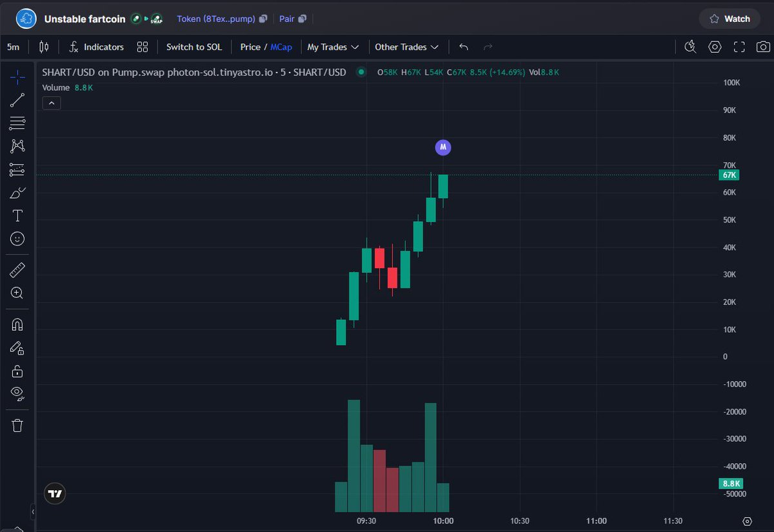Click the Volume 8.8K legend
Screen dimensions: 774x532
pos(67,87)
